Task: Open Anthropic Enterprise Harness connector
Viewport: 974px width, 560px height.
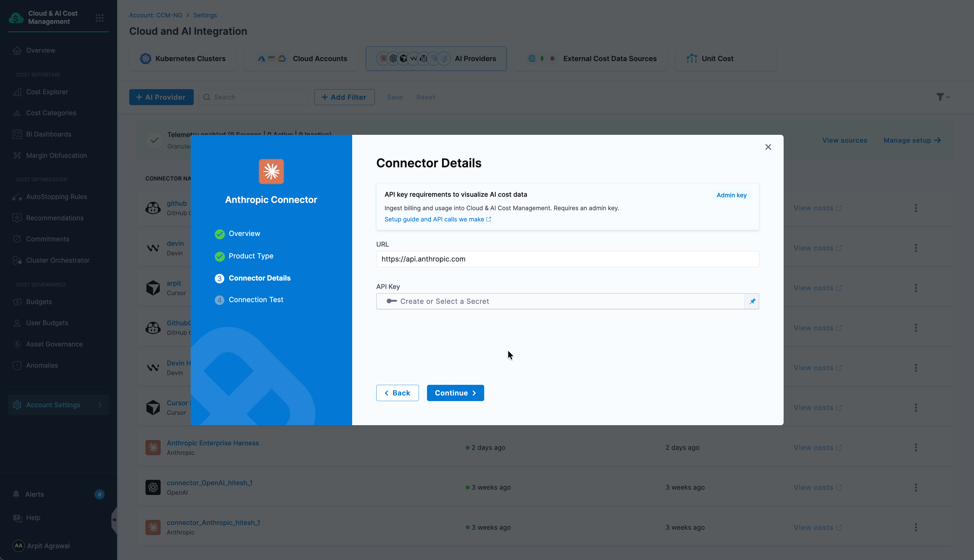Action: click(212, 443)
